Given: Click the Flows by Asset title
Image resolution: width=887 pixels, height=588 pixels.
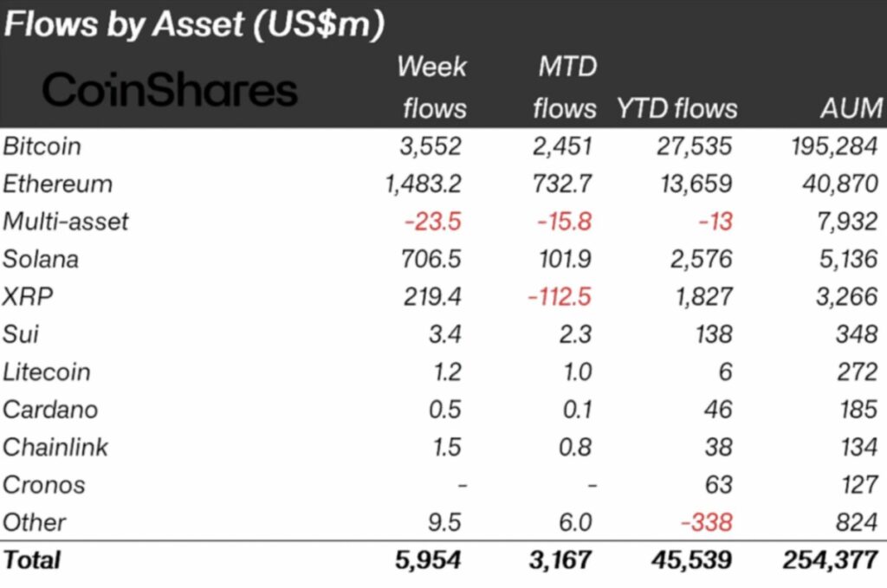Looking at the screenshot, I should tap(194, 23).
